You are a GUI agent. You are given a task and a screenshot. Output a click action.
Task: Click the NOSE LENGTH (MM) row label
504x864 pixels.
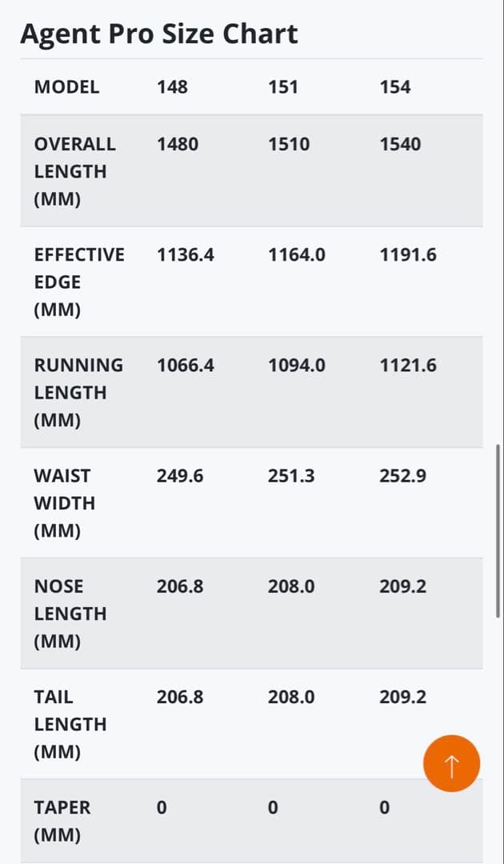pyautogui.click(x=70, y=614)
